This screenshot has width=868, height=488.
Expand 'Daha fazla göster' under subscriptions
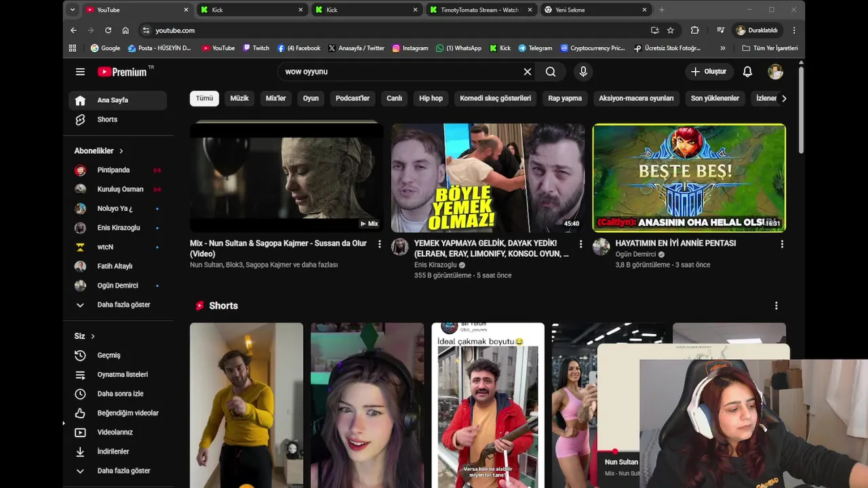118,305
